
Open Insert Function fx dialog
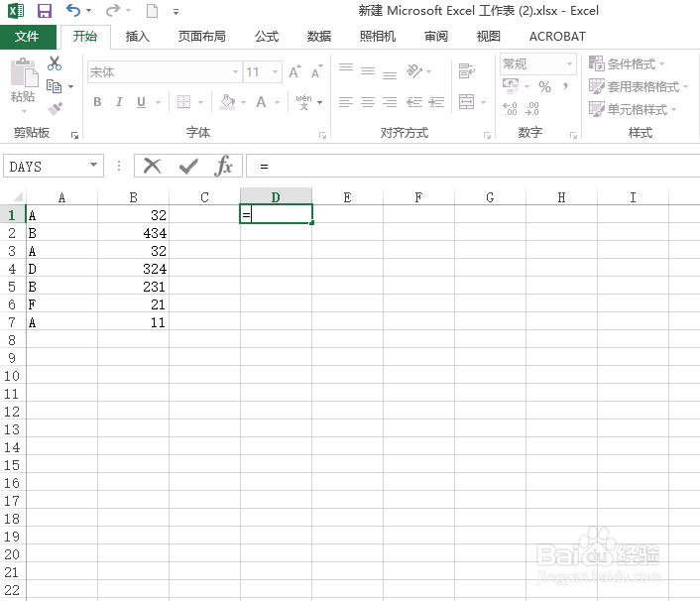[x=223, y=166]
